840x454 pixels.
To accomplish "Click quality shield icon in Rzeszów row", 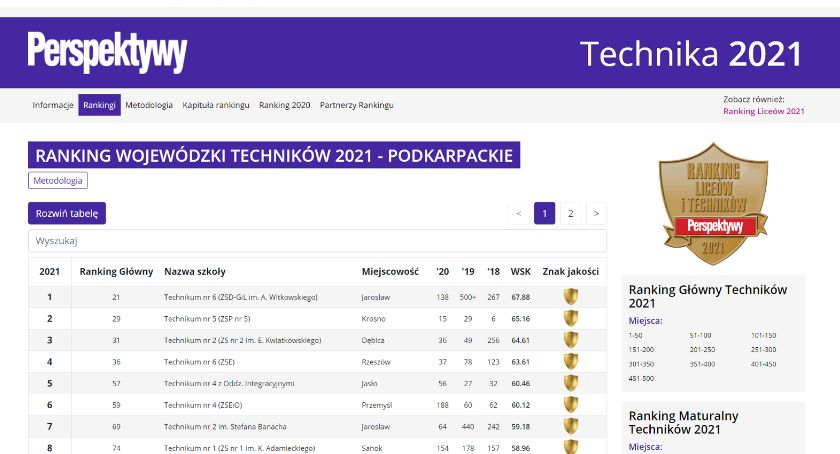I will coord(571,361).
